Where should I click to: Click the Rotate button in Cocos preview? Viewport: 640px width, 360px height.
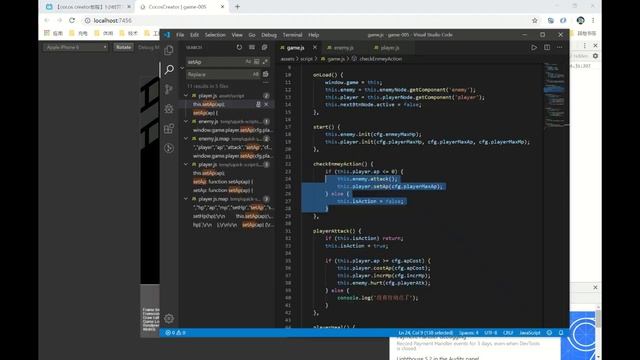(123, 47)
